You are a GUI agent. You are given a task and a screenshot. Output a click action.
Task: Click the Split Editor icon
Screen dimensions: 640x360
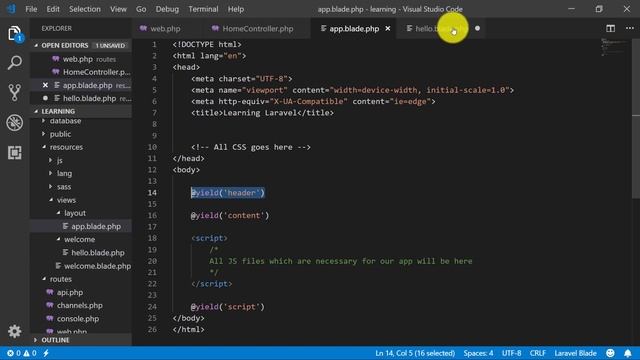(x=610, y=28)
